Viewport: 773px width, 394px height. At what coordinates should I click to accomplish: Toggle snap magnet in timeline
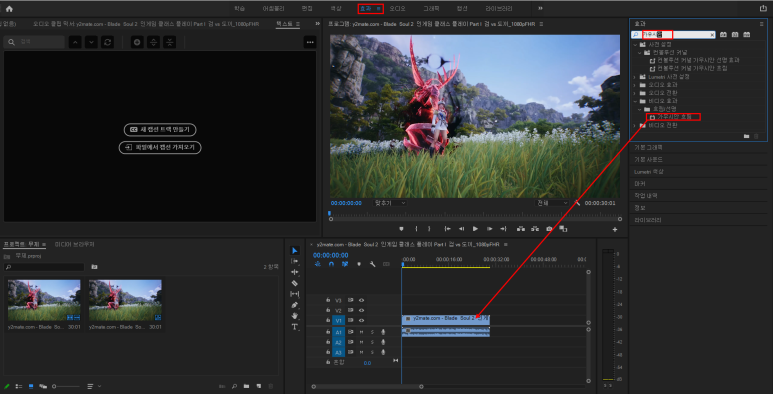click(331, 264)
